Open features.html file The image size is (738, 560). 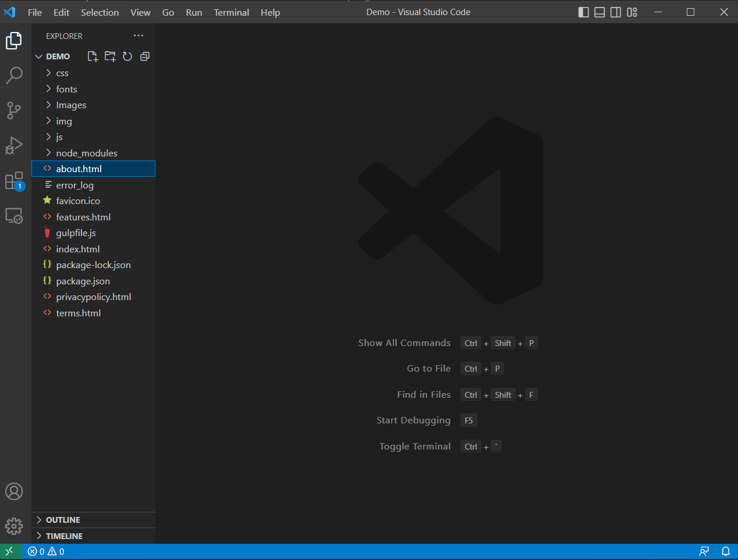coord(93,217)
